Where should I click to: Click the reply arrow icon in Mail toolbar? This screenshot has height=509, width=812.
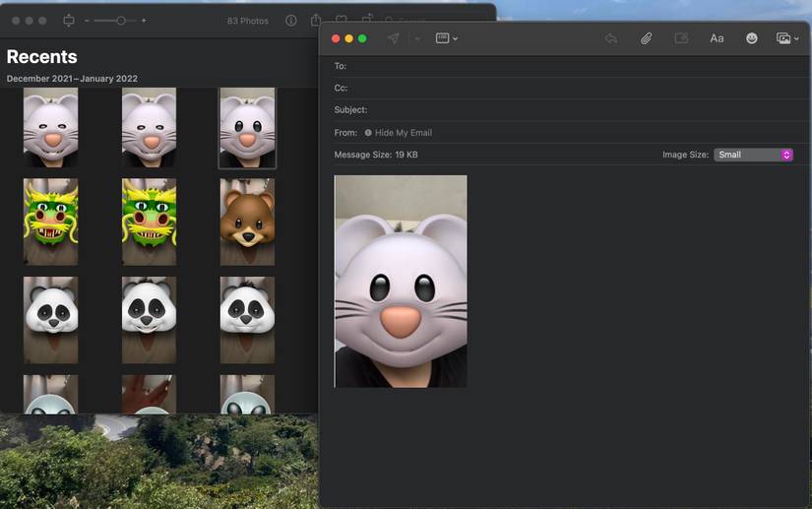point(611,38)
